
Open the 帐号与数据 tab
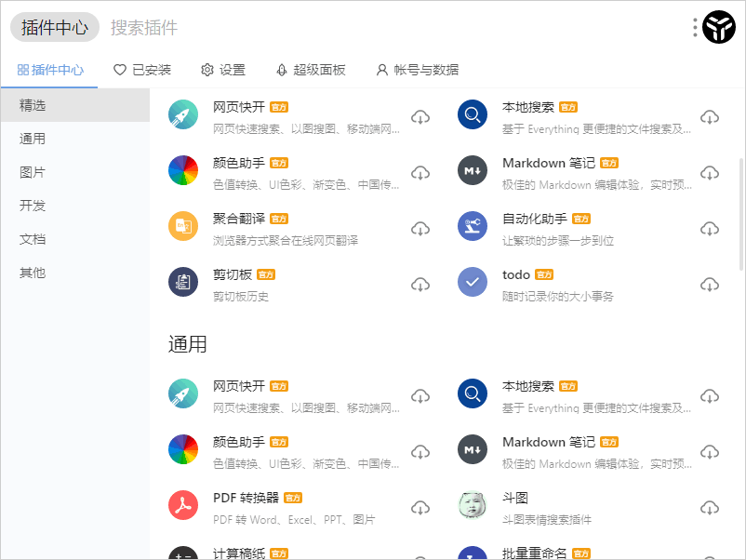[417, 70]
